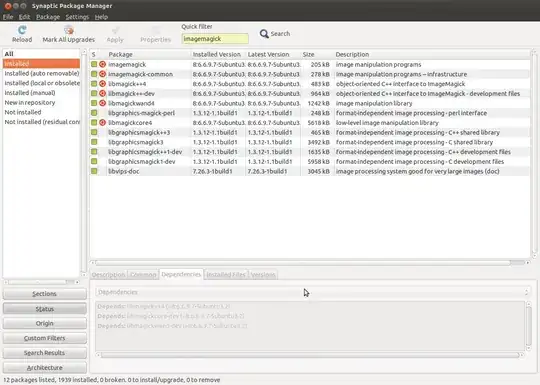The width and height of the screenshot is (540, 385).
Task: Select Installed (manual) filter
Action: click(x=41, y=93)
